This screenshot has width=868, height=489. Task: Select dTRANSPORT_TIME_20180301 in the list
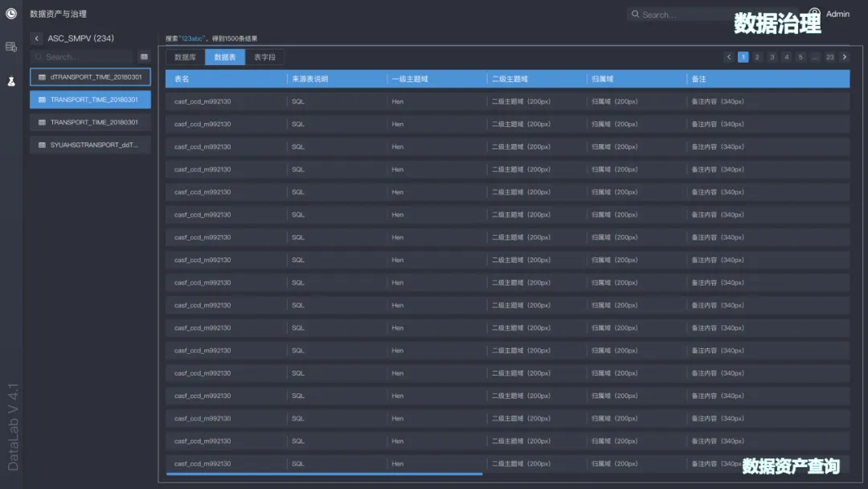point(90,77)
